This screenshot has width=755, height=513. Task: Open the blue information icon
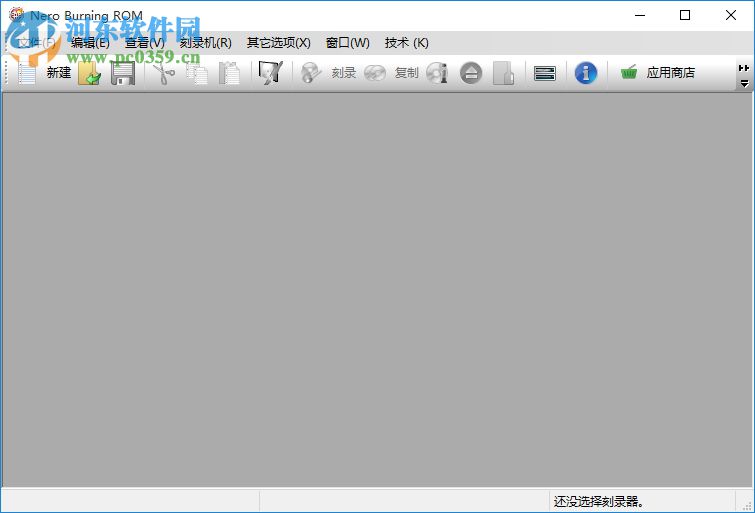(586, 73)
